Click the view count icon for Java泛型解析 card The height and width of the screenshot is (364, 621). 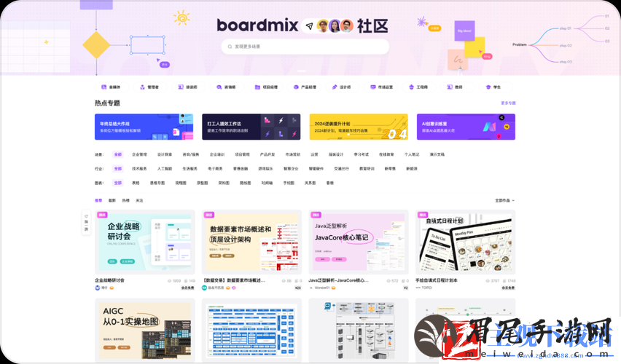388,281
